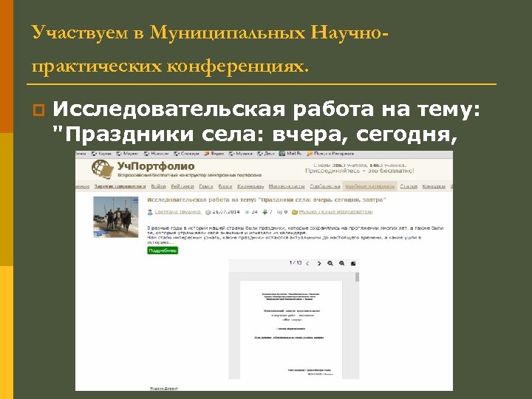Click the clock icon beside 21.07.2014
The width and height of the screenshot is (532, 399).
[x=208, y=212]
